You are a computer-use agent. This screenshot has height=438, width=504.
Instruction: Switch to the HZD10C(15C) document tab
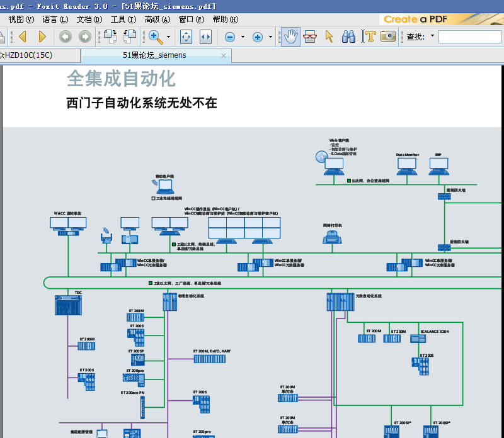point(40,55)
